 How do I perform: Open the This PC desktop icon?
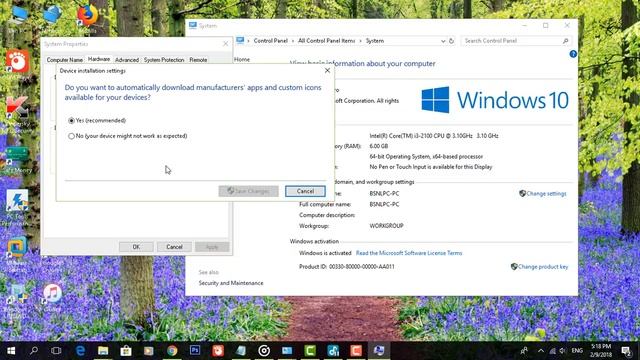pyautogui.click(x=18, y=18)
